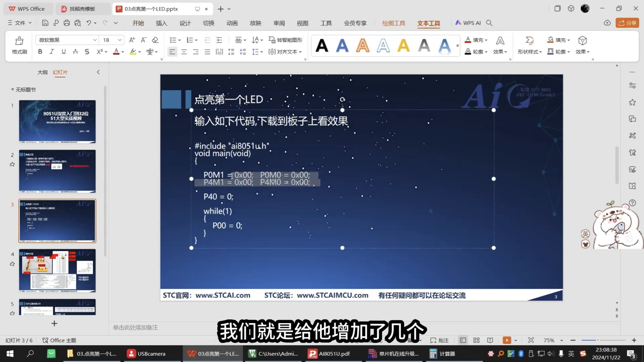644x362 pixels.
Task: Open 对齐文本 align text dropdown
Action: coord(285,52)
